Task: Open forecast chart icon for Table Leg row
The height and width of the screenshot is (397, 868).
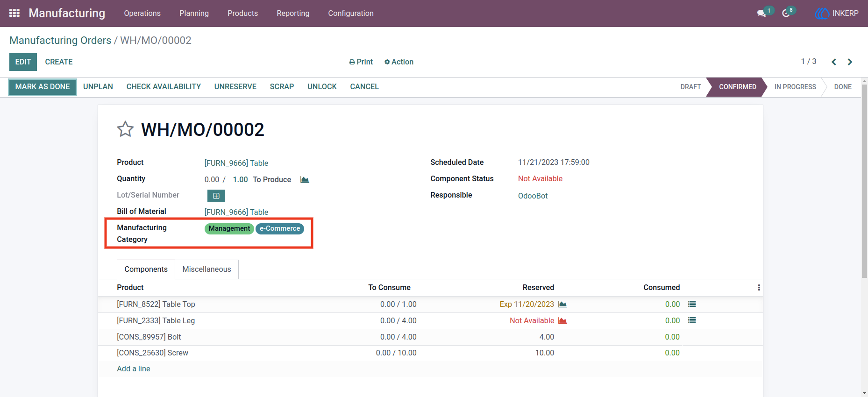Action: (x=562, y=320)
